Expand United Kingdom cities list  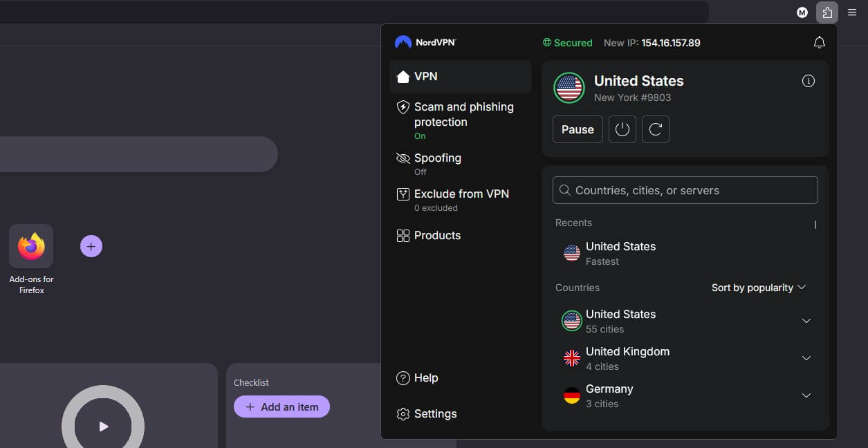(806, 358)
